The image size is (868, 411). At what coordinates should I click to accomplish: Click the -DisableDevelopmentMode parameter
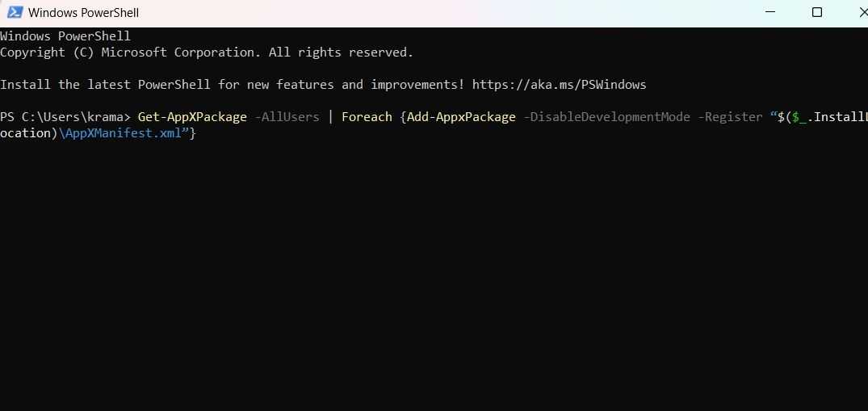[606, 117]
